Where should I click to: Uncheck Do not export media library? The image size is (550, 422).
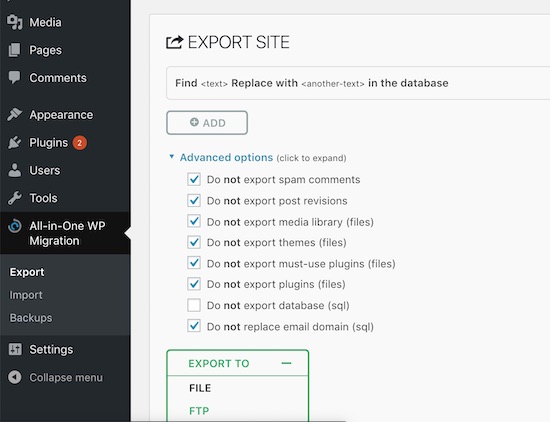point(194,221)
